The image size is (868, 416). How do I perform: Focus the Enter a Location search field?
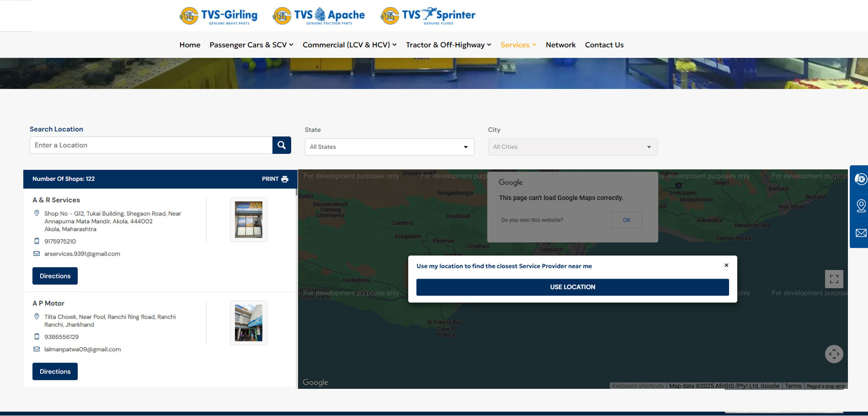coord(151,145)
